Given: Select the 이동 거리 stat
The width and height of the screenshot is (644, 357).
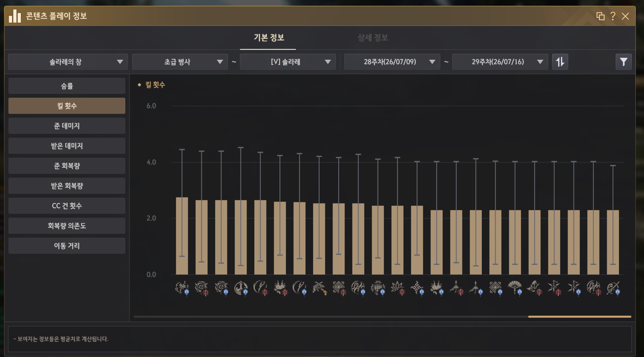Looking at the screenshot, I should 67,246.
